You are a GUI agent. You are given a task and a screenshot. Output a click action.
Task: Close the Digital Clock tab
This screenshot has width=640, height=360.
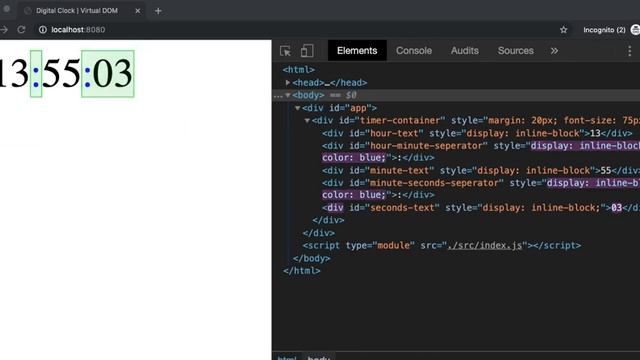pyautogui.click(x=138, y=11)
